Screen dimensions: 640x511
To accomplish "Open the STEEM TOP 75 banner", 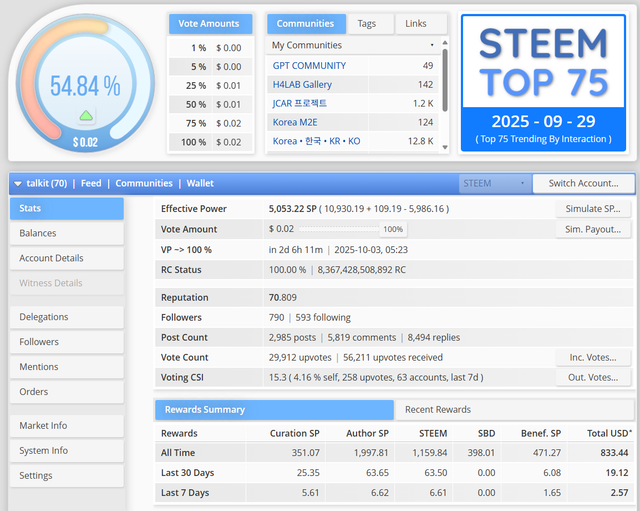I will tap(543, 83).
